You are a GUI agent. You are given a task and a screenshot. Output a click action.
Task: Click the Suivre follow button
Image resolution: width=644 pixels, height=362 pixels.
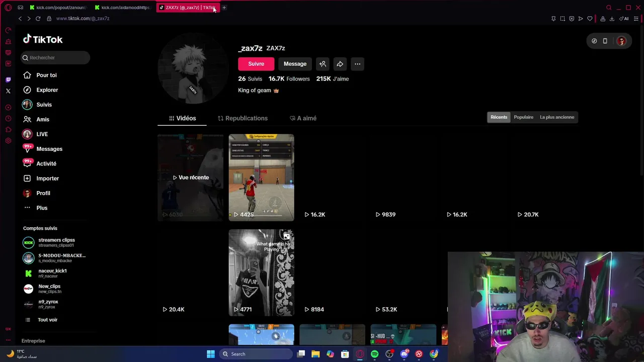tap(256, 64)
